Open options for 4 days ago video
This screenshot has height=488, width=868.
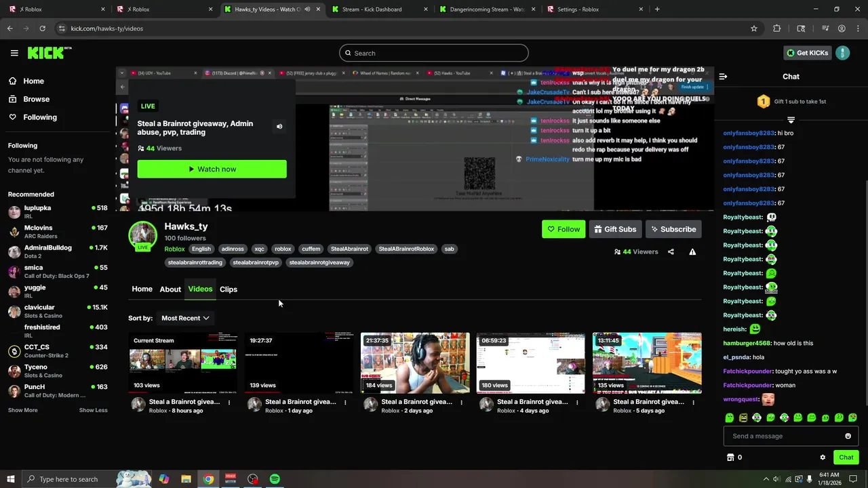577,402
